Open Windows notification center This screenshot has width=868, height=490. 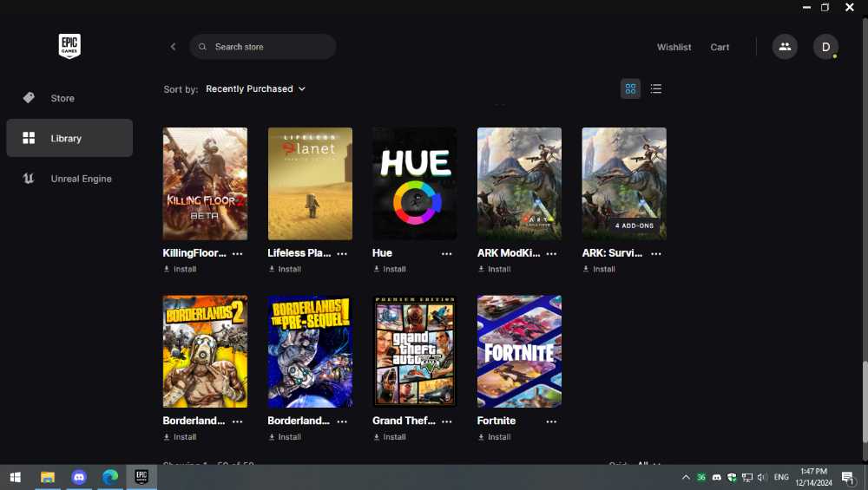click(848, 477)
